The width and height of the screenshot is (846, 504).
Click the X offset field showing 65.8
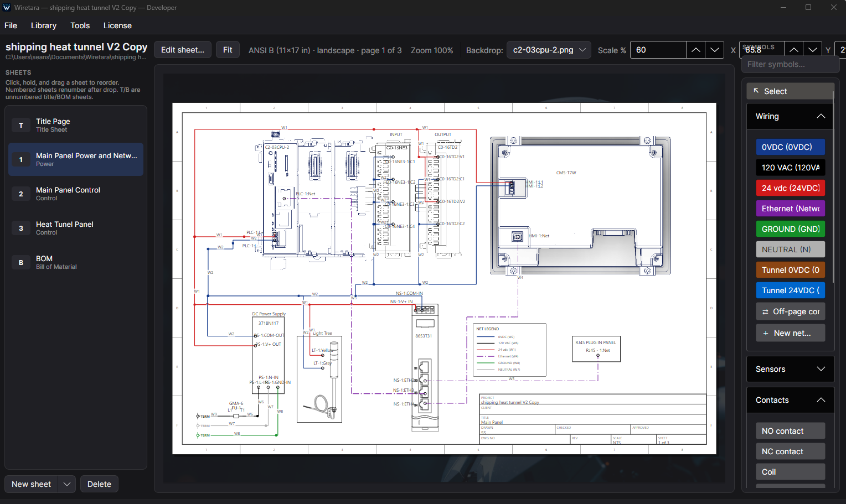pyautogui.click(x=761, y=50)
